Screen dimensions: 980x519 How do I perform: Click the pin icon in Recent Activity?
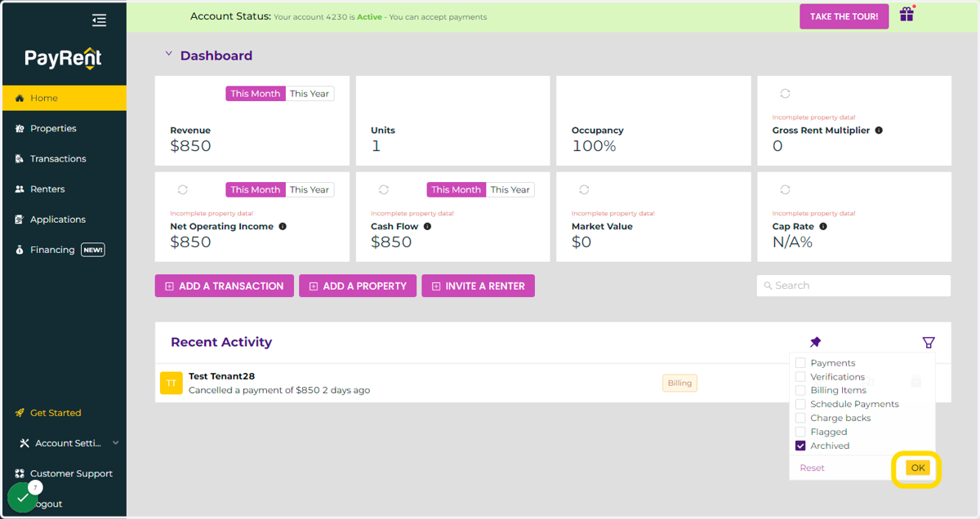click(x=815, y=342)
